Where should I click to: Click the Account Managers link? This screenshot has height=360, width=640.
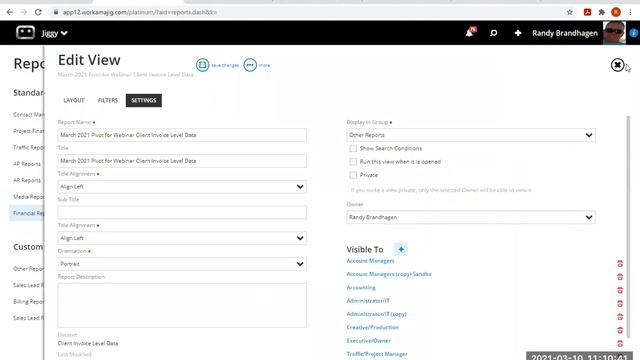[370, 261]
